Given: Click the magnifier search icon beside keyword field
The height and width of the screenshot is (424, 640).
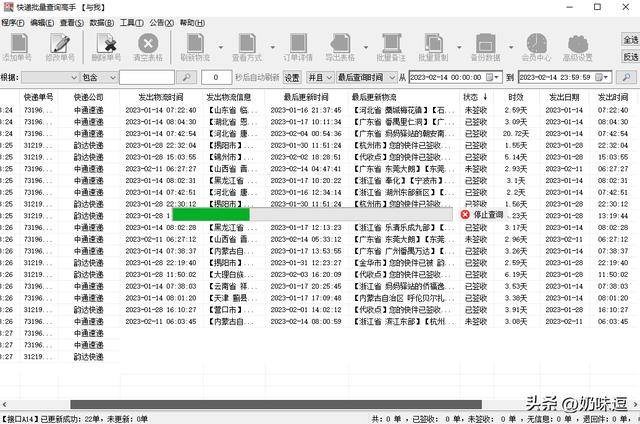Looking at the screenshot, I should [x=187, y=77].
